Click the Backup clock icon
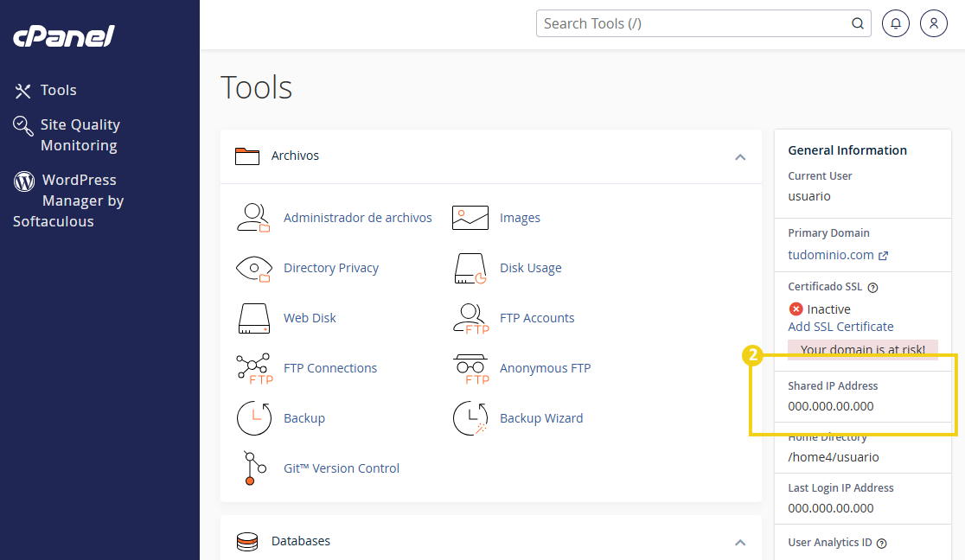 click(254, 418)
